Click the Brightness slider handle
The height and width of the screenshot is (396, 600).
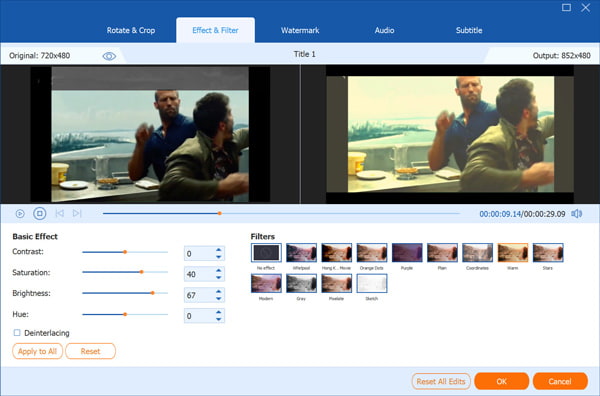pyautogui.click(x=153, y=293)
